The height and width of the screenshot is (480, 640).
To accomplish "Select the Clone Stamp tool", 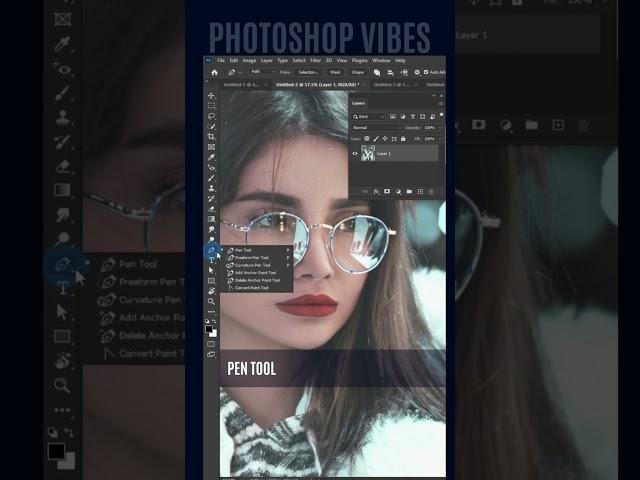I will click(211, 188).
